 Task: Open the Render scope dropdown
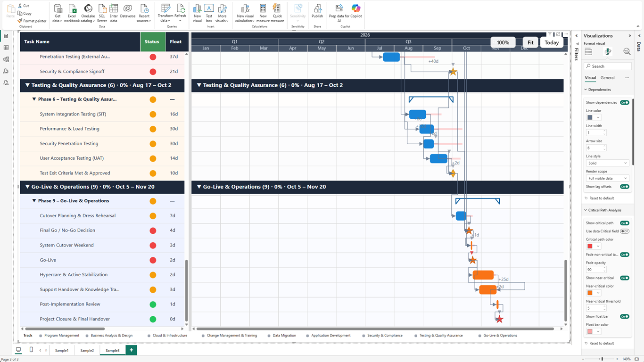tap(607, 178)
